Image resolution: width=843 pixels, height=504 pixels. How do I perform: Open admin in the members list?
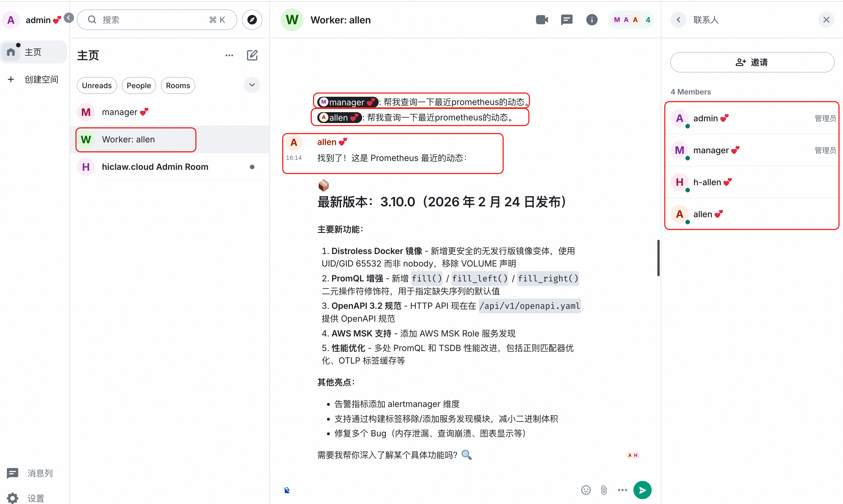click(x=752, y=118)
